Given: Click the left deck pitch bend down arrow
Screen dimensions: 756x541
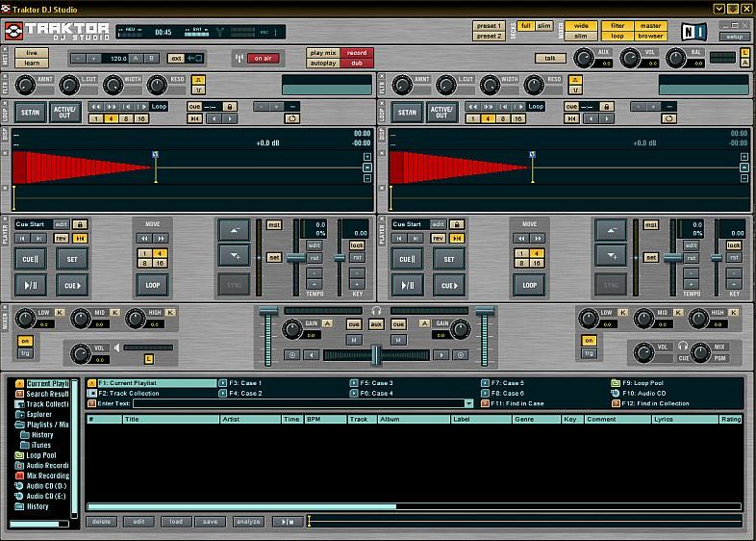Looking at the screenshot, I should [x=234, y=256].
